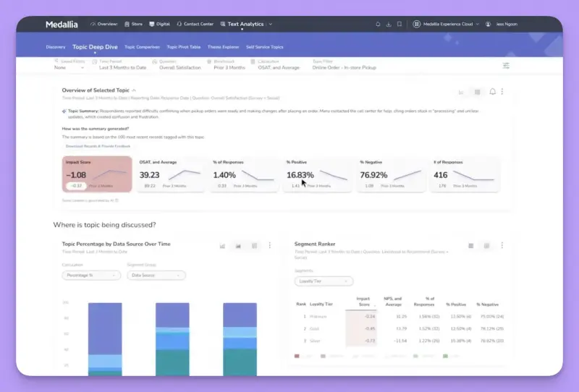579x392 pixels.
Task: Select the % Negative 76.92% card
Action: 391,174
